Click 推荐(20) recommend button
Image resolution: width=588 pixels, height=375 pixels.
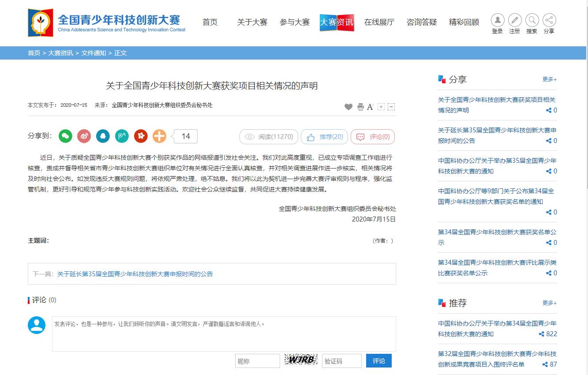(x=325, y=137)
